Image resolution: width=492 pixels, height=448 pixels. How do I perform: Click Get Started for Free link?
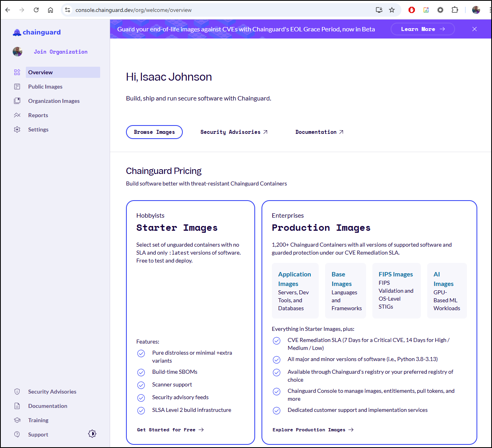click(x=170, y=430)
